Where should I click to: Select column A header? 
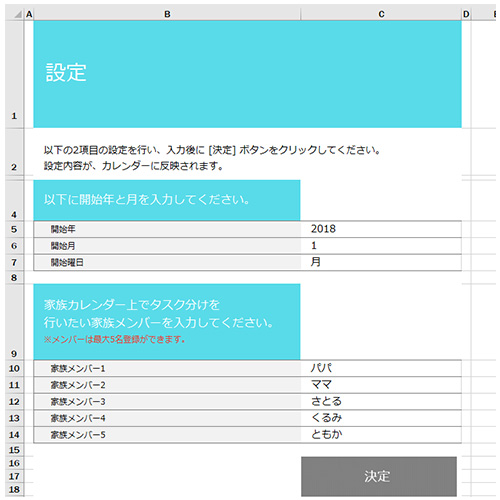click(29, 14)
